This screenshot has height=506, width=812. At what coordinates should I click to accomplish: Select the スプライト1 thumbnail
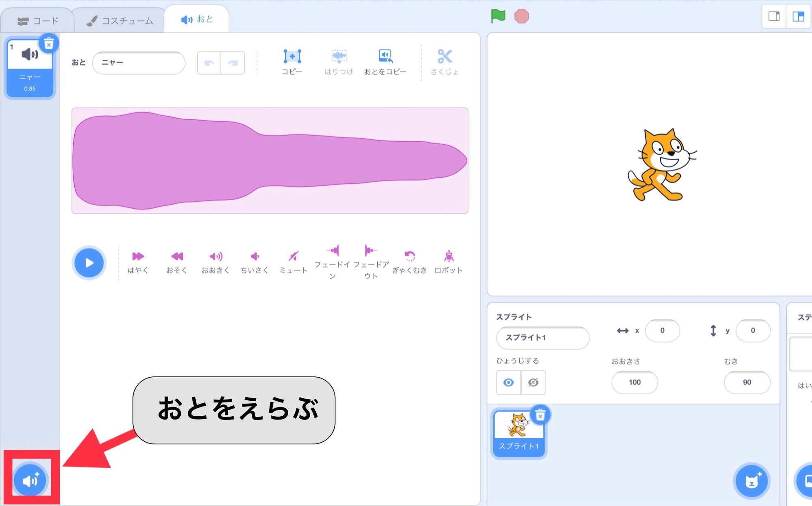pos(518,432)
